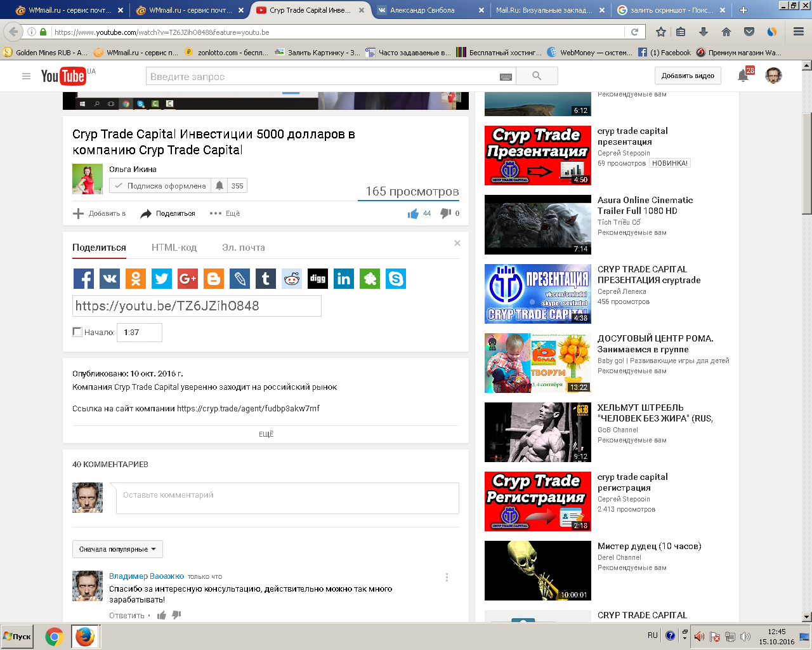
Task: Click the start time field showing 1:37
Action: click(x=140, y=332)
